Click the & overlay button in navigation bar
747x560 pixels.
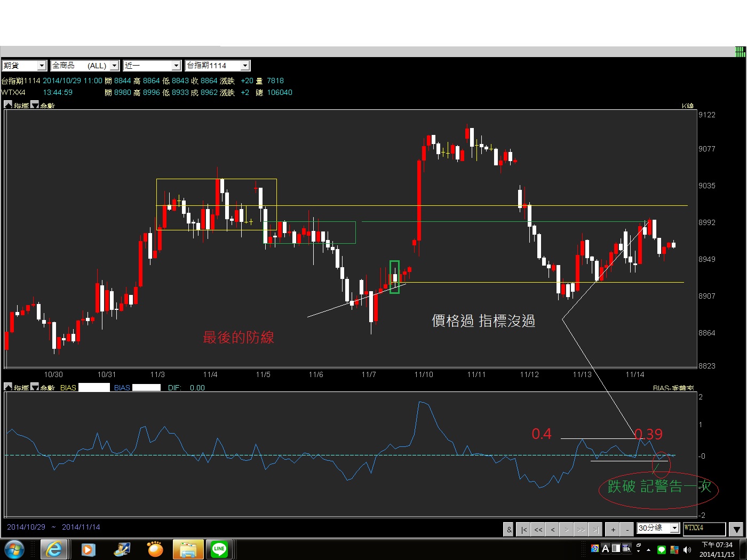coord(509,529)
